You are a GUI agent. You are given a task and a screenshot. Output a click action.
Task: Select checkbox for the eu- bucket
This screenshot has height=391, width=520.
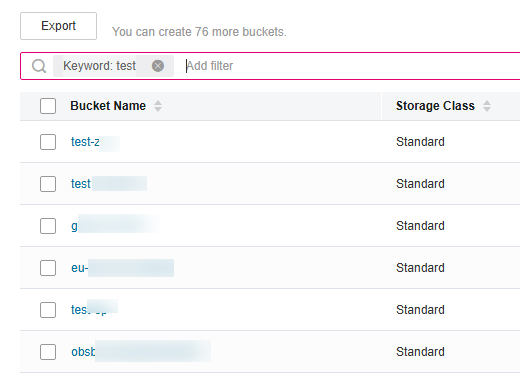coord(48,268)
